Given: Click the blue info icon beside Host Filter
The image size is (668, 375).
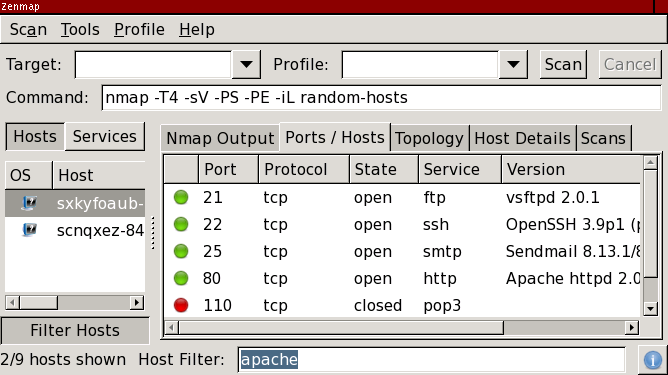Looking at the screenshot, I should [x=653, y=359].
